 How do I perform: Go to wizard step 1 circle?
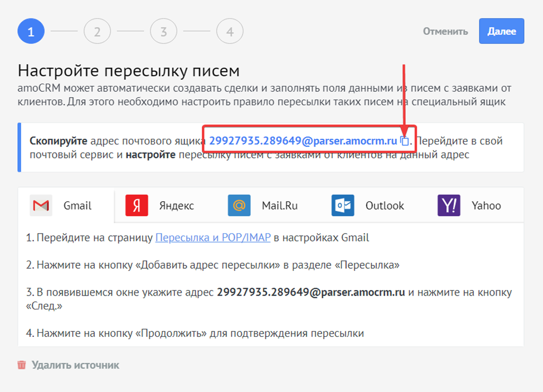point(31,31)
